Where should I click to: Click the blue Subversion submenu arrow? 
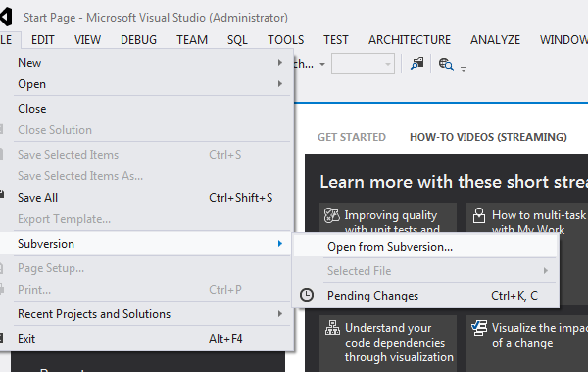(x=279, y=244)
